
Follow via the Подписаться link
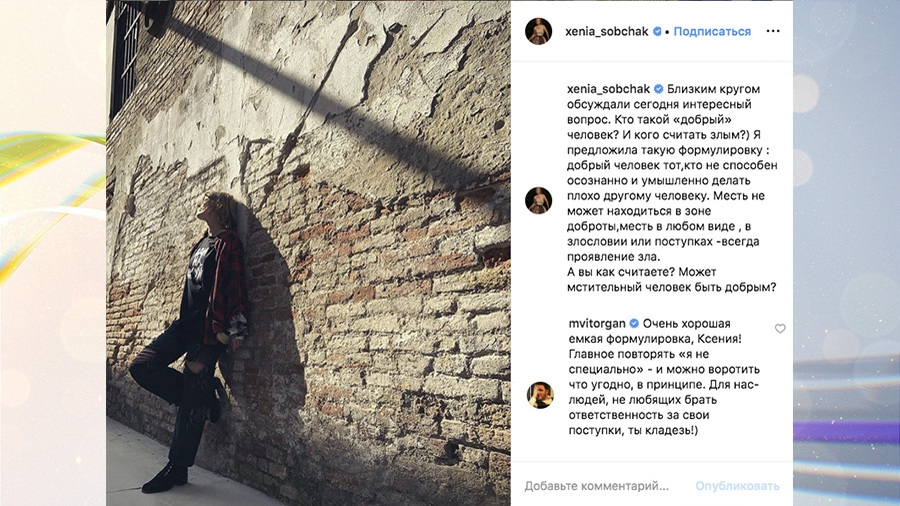tap(712, 32)
